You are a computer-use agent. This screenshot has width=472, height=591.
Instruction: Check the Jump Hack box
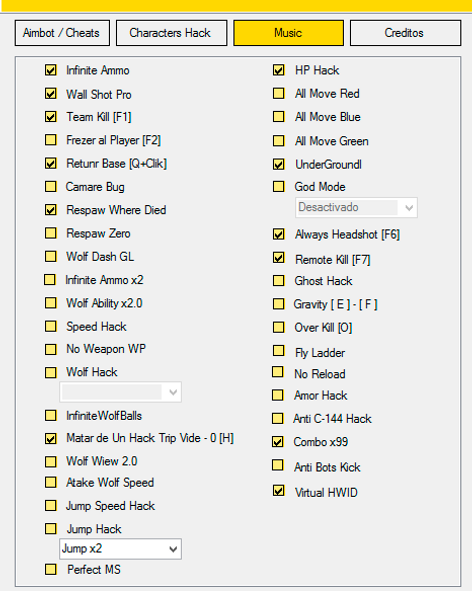(x=51, y=529)
